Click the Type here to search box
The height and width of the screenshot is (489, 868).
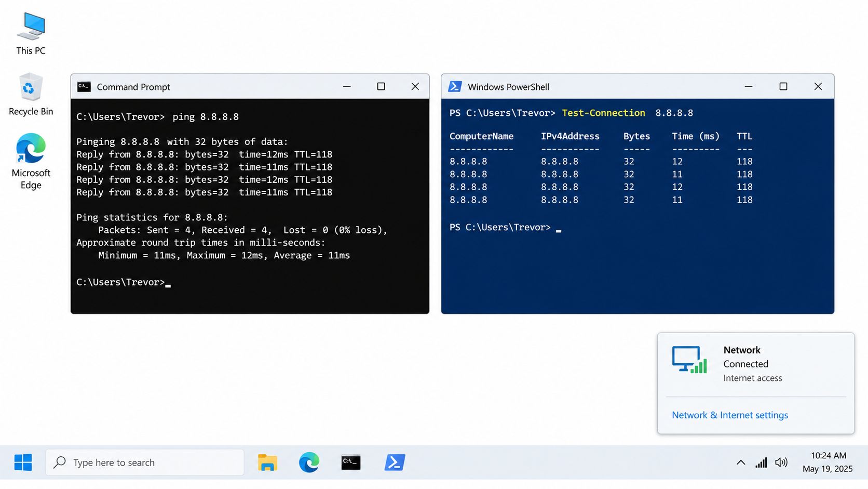pos(145,462)
